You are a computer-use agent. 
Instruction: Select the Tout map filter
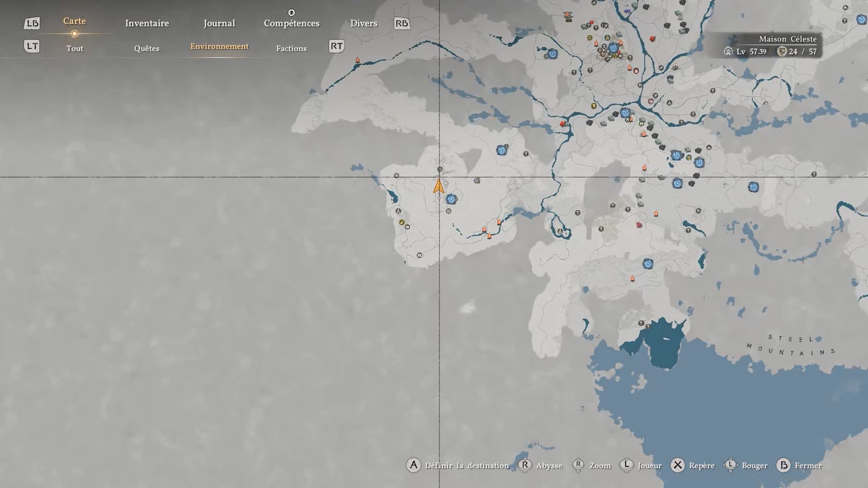tap(75, 48)
